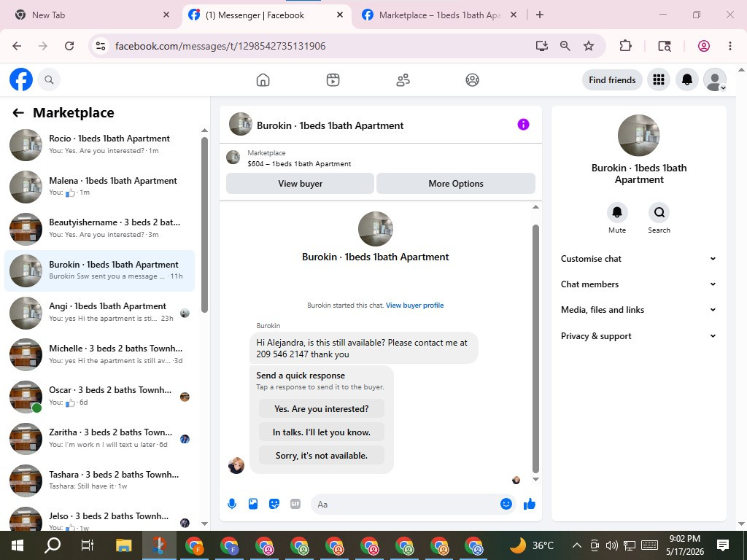Screen dimensions: 747x560
Task: Switch to the New Tab browser tab
Action: tap(90, 15)
